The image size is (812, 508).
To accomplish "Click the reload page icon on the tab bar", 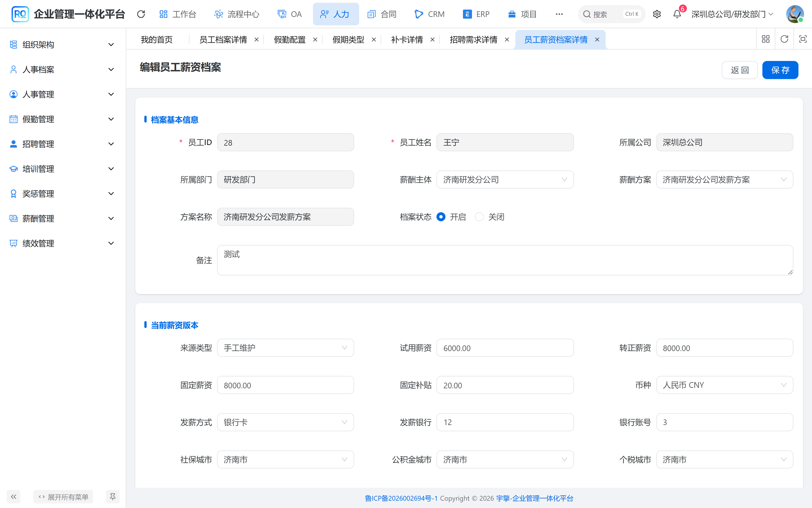I will pos(784,39).
